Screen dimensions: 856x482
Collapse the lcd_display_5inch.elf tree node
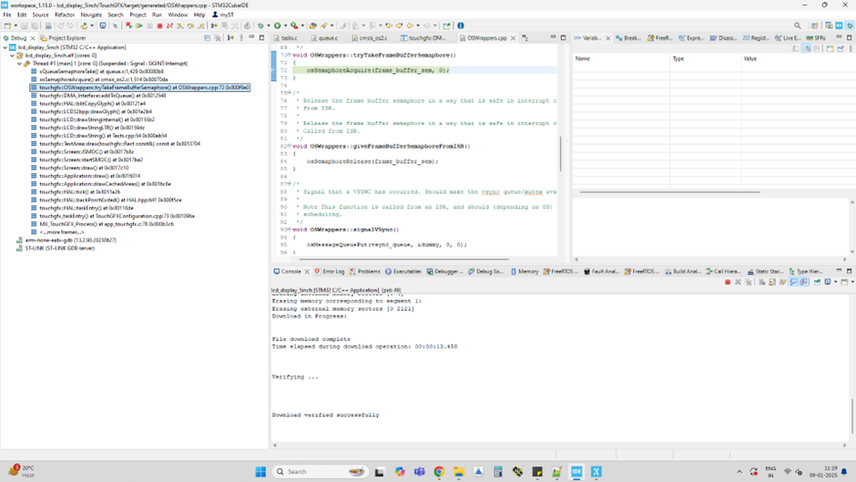(14, 55)
